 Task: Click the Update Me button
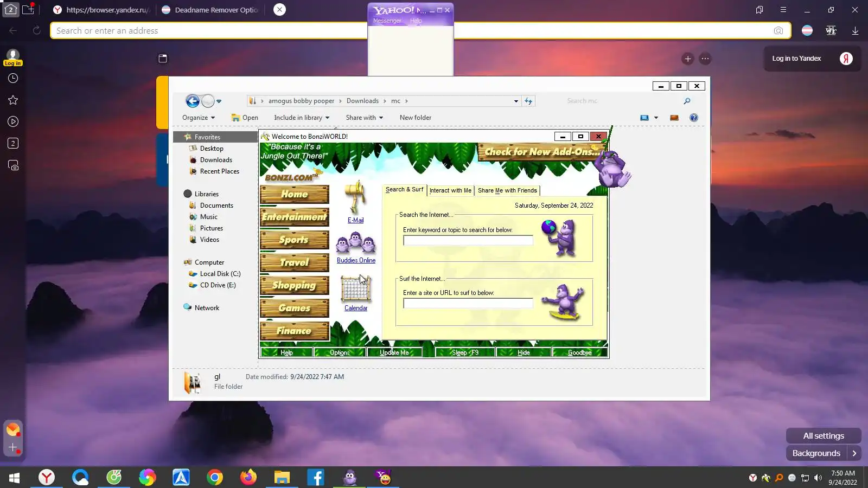pos(394,352)
